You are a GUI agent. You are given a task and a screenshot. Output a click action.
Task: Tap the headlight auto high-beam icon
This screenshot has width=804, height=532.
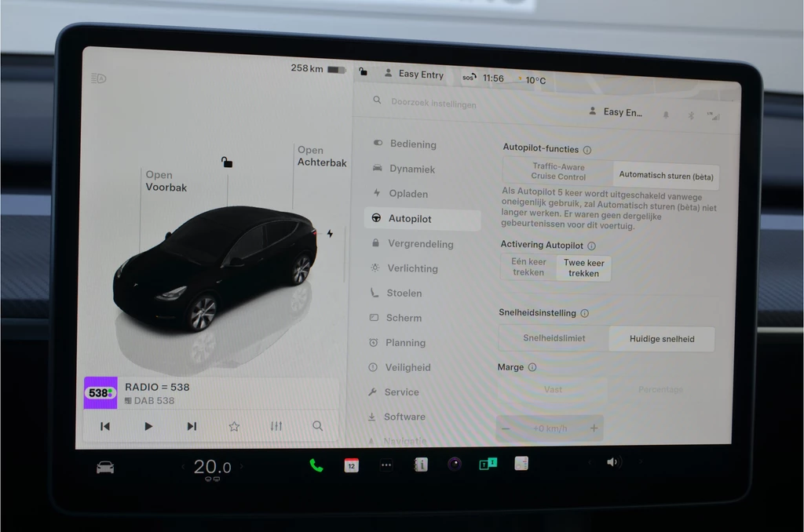click(98, 78)
